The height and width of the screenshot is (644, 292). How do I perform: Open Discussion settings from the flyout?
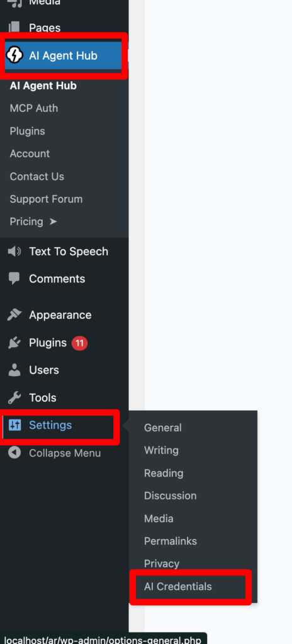click(x=171, y=496)
